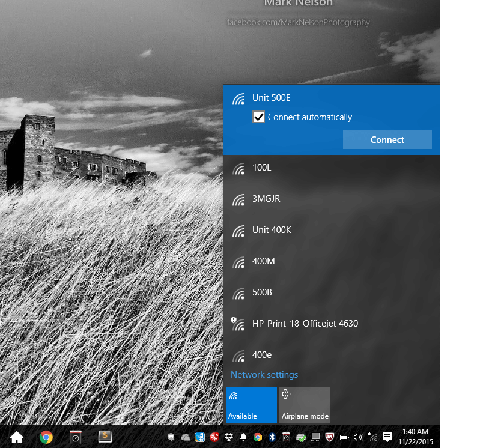Select the 3MGJR network
Viewport: 492px width, 448px height.
pyautogui.click(x=332, y=199)
